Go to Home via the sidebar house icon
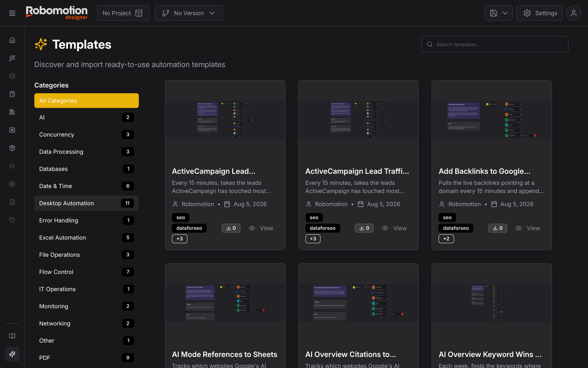Image resolution: width=588 pixels, height=368 pixels. (x=12, y=40)
